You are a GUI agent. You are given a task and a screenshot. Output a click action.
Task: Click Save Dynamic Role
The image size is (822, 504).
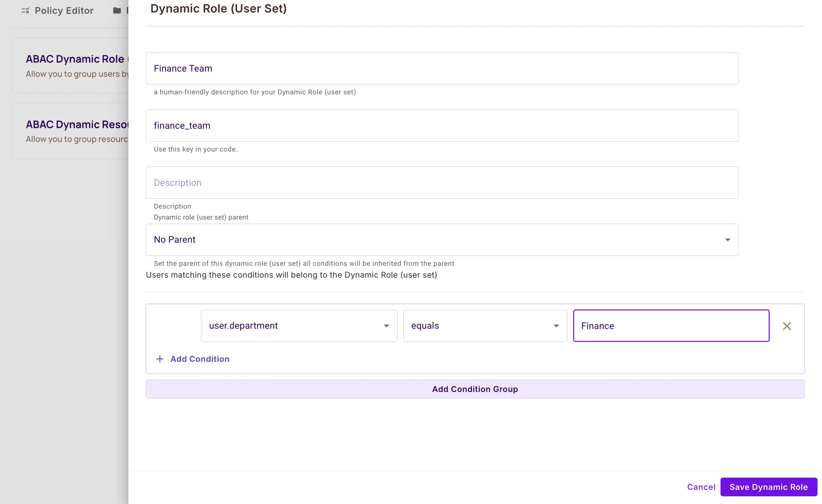click(768, 487)
